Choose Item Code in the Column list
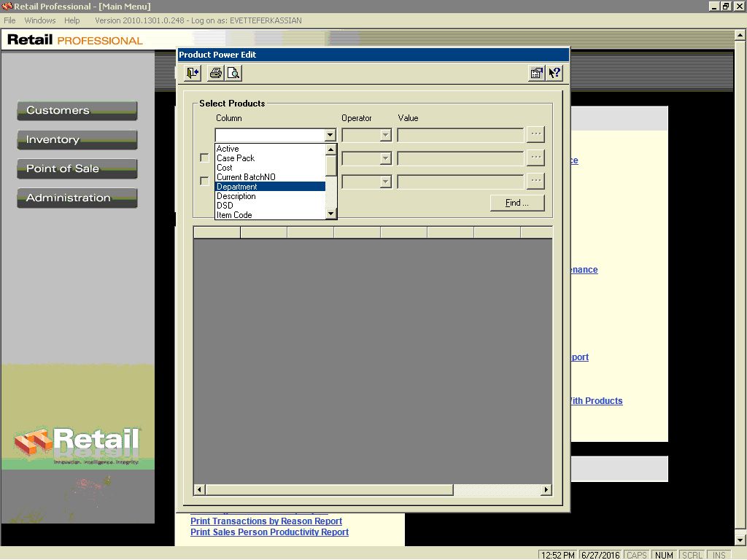747x560 pixels. (x=270, y=215)
